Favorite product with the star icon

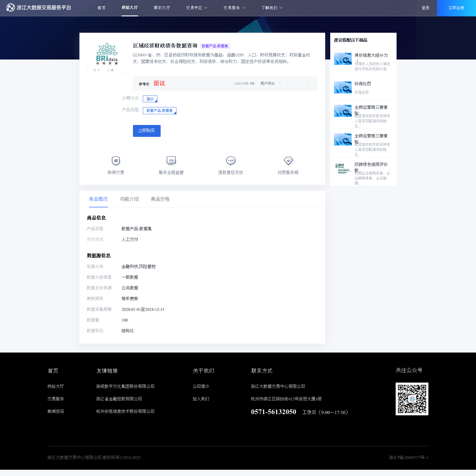click(x=109, y=70)
